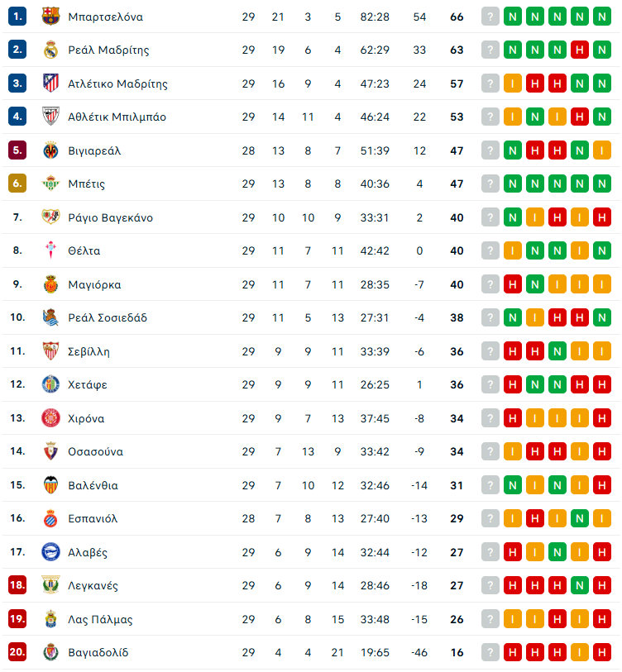The image size is (622, 672).
Task: Click the red rank 18 relegation badge
Action: tap(17, 585)
